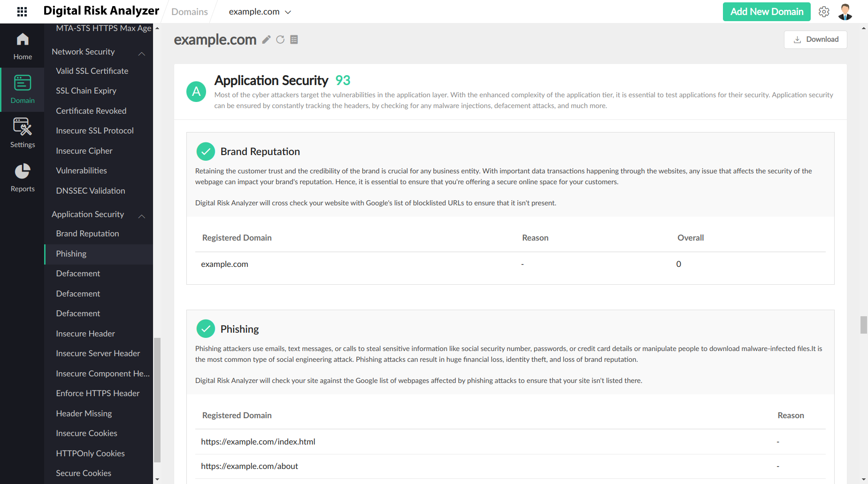Viewport: 868px width, 484px height.
Task: Go to the Domains breadcrumb page
Action: (189, 11)
